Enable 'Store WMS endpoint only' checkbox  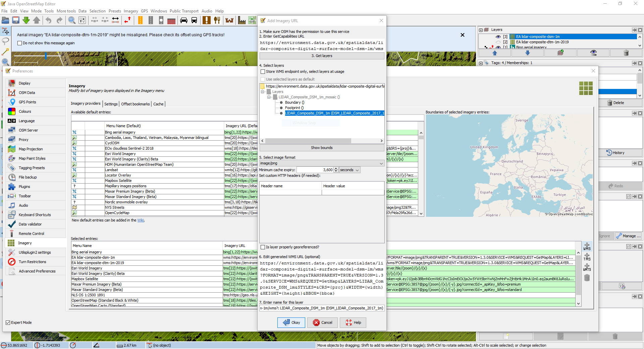pos(263,72)
